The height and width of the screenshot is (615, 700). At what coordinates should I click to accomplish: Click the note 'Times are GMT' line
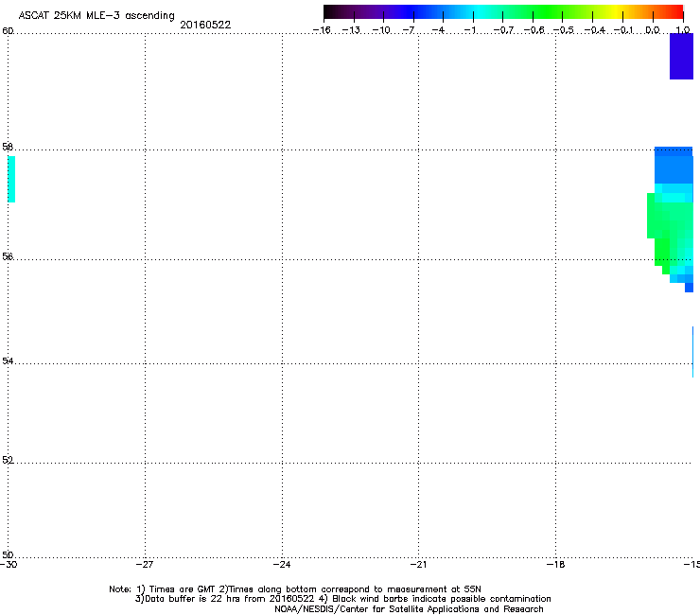pos(295,589)
